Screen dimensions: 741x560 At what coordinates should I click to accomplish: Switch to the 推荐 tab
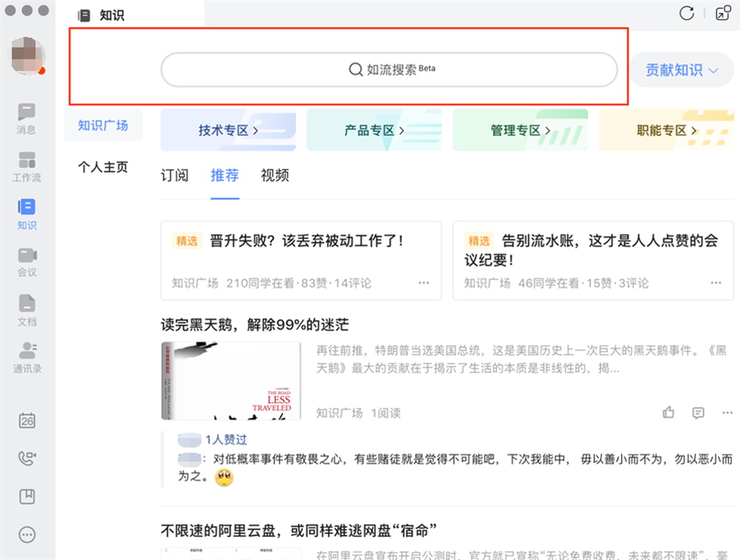point(225,176)
